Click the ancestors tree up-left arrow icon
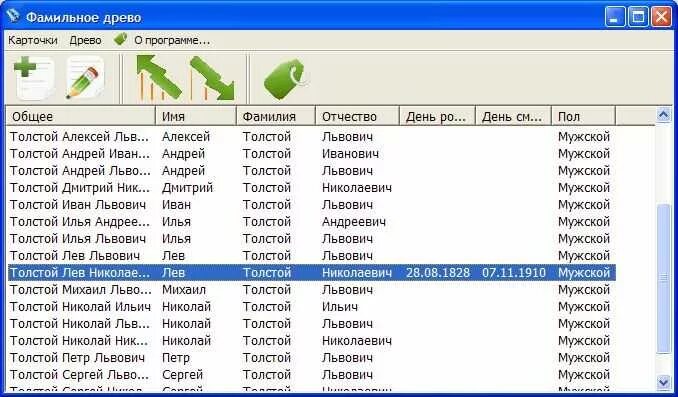Screen dimensions: 678x397 point(159,78)
